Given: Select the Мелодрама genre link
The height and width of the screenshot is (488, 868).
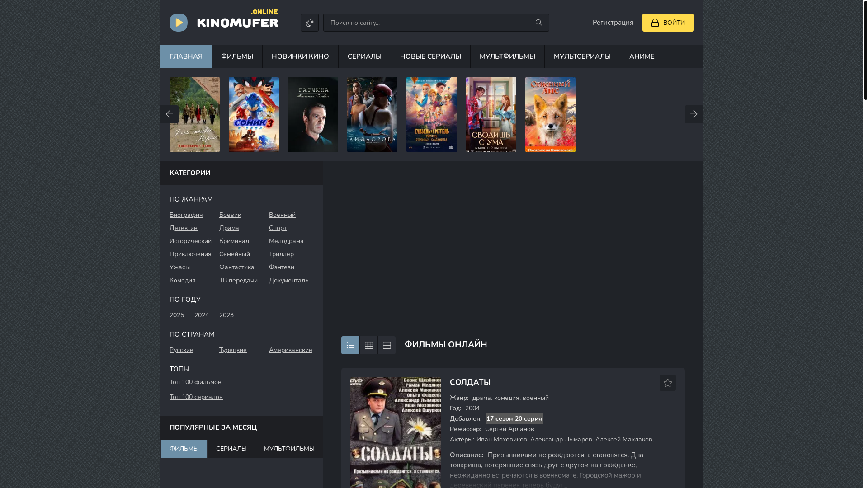Looking at the screenshot, I should click(x=286, y=241).
